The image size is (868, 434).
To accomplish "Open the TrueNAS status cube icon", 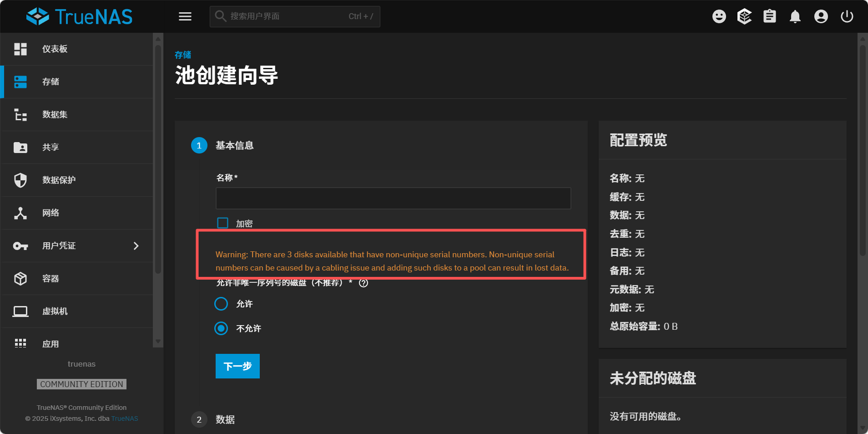I will coord(744,16).
